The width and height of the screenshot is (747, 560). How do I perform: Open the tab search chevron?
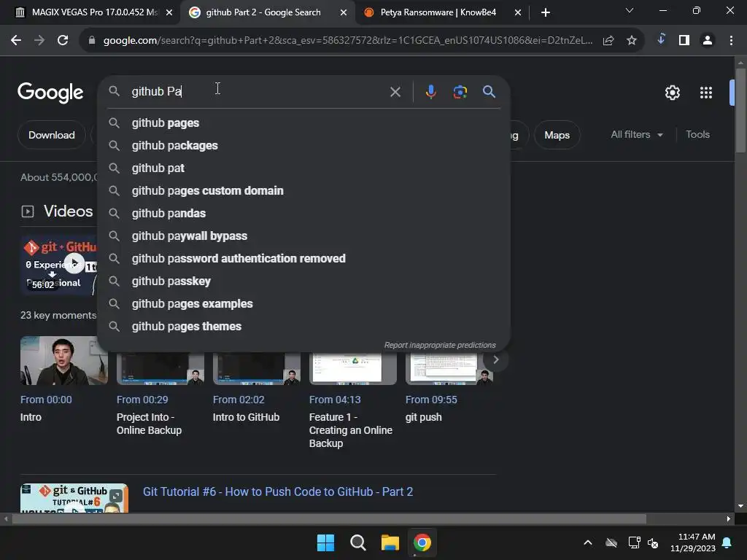tap(630, 10)
